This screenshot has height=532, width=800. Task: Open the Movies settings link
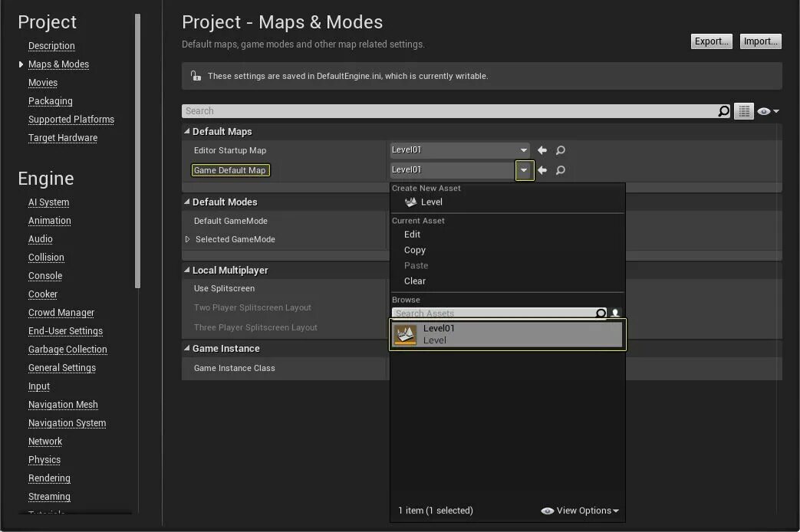pyautogui.click(x=43, y=83)
